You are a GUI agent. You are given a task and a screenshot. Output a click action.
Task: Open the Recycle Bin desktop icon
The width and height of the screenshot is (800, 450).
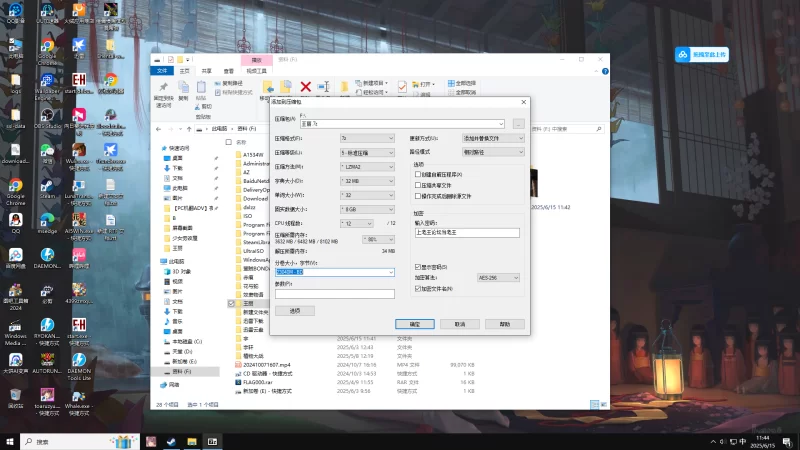[x=15, y=398]
